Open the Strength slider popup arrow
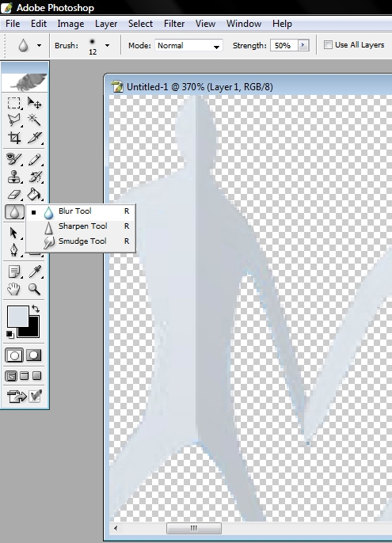Viewport: 392px width, 543px height. point(303,45)
